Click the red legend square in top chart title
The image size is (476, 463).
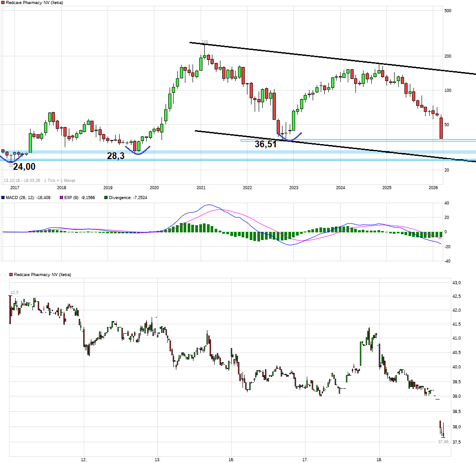[3, 3]
